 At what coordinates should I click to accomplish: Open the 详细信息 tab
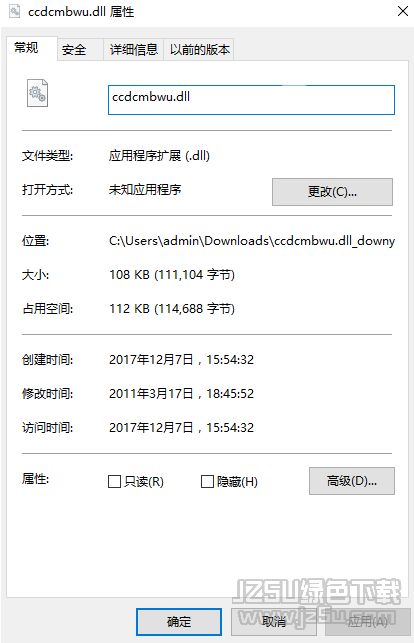tap(134, 50)
